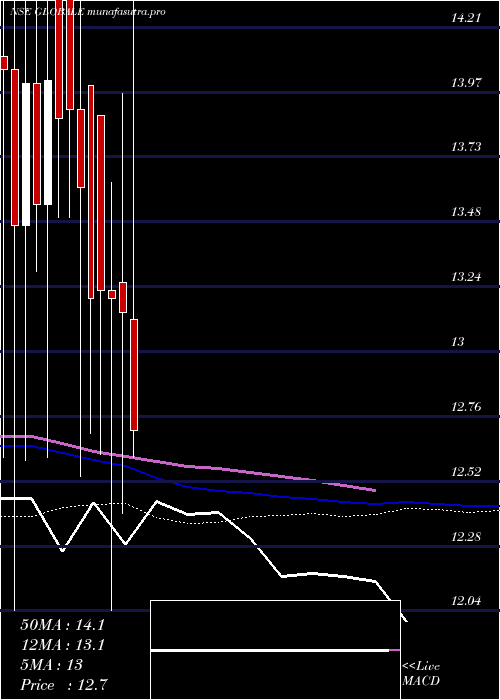Click the 13.24 price axis label
This screenshot has height=700, width=500.
(466, 277)
